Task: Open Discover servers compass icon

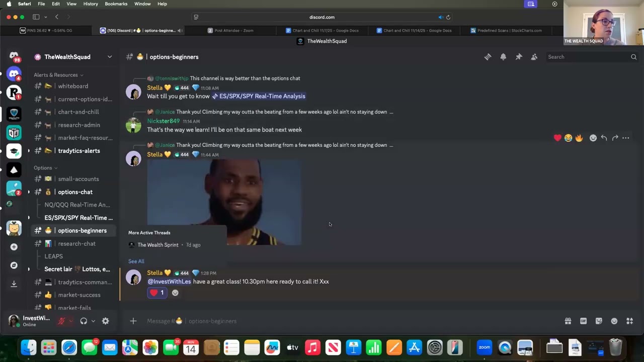Action: coord(14,265)
